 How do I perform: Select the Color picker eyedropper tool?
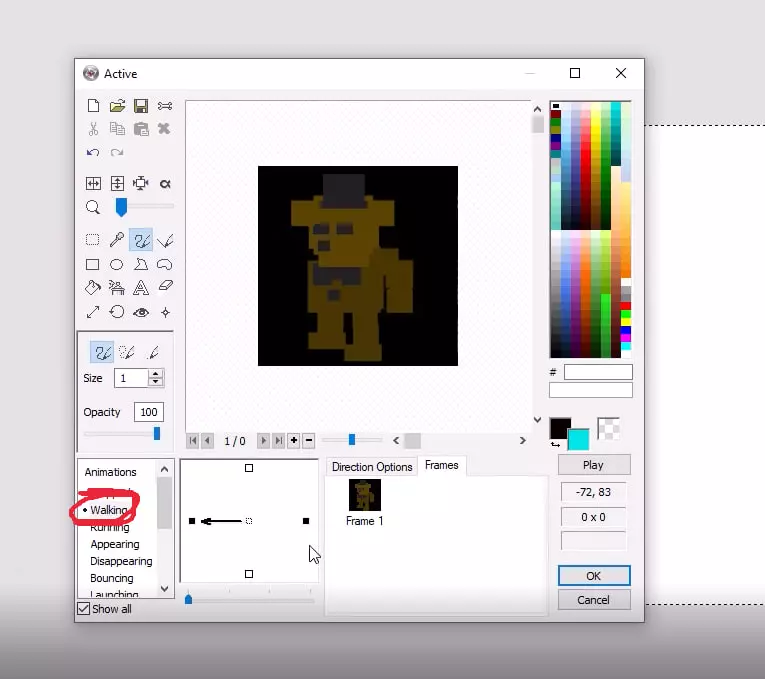117,240
